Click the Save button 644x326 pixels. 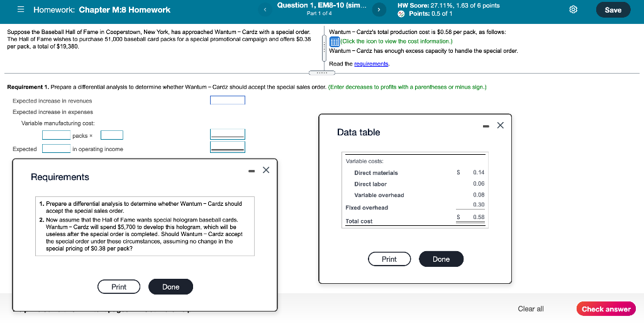point(613,10)
